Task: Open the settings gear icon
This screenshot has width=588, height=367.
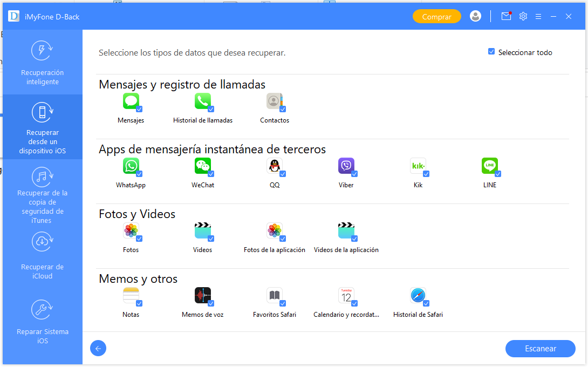Action: coord(523,16)
